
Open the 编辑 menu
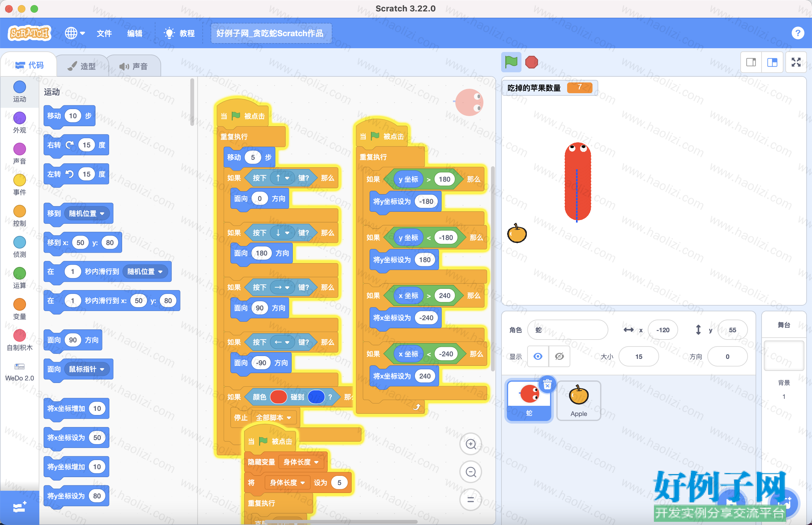tap(135, 33)
